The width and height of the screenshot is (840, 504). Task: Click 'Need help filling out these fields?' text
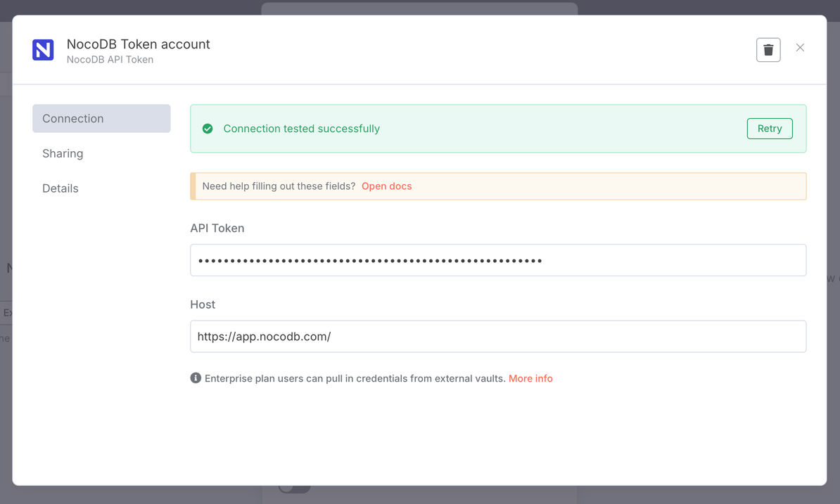pyautogui.click(x=279, y=186)
